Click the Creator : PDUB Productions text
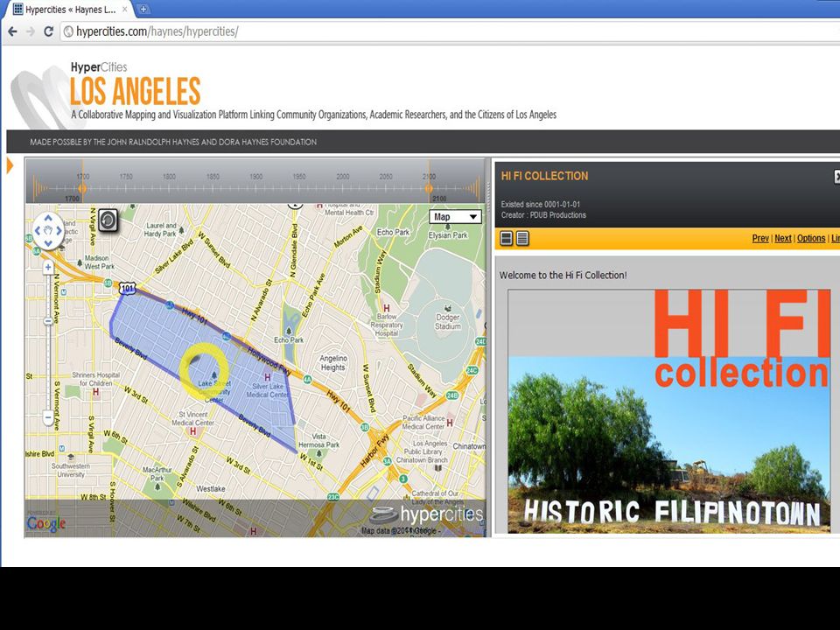 pyautogui.click(x=543, y=215)
